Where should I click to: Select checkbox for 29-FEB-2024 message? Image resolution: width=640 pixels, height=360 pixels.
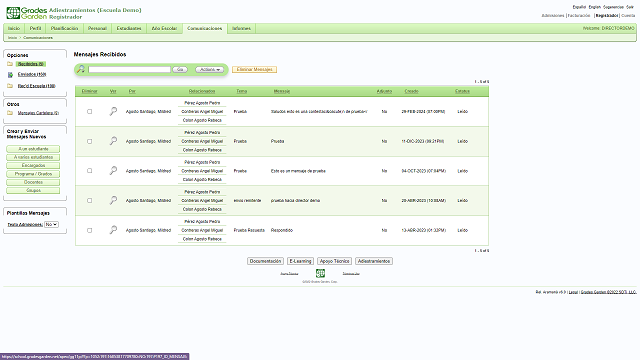89,111
